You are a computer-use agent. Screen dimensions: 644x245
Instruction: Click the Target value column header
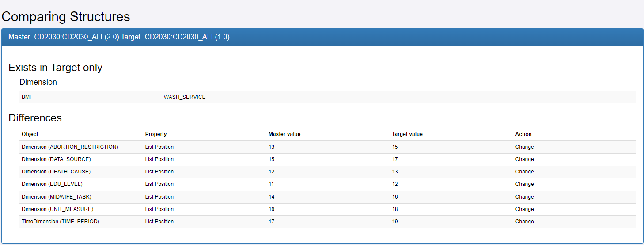407,134
